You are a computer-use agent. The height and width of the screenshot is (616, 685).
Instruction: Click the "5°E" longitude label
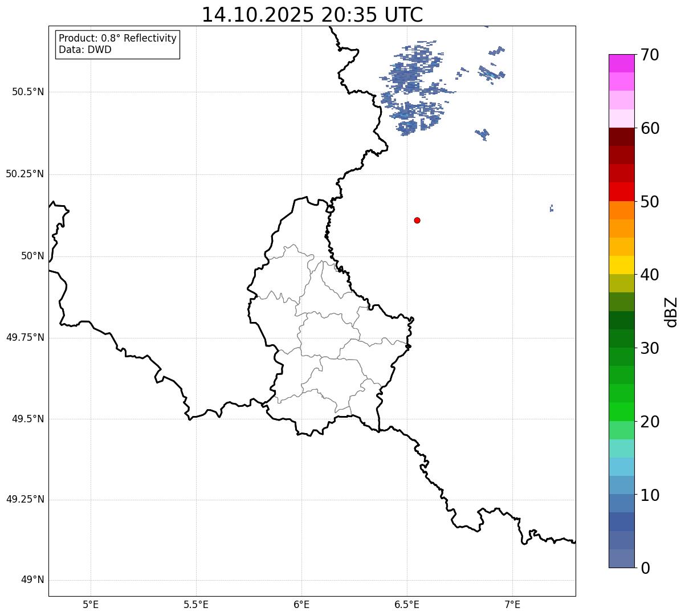pyautogui.click(x=91, y=605)
